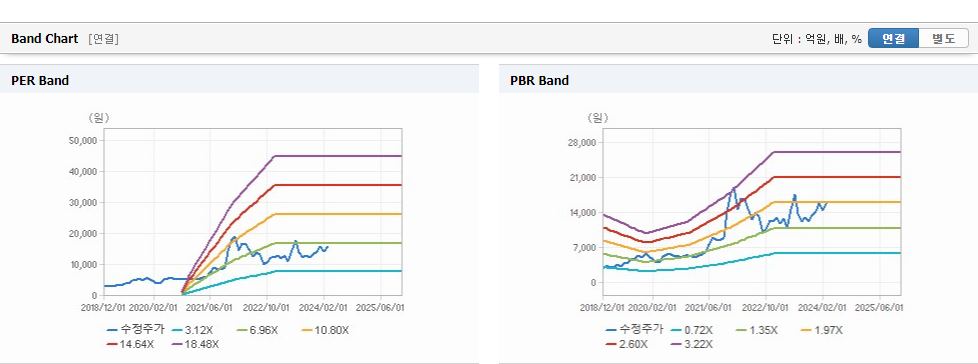Click 2025/06/01 date label in PBR chart

(879, 307)
